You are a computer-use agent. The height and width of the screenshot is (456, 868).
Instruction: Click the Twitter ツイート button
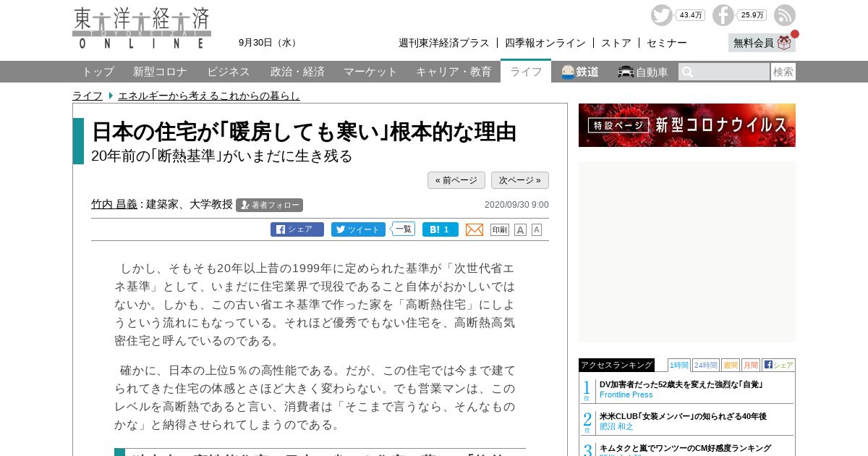(x=358, y=229)
